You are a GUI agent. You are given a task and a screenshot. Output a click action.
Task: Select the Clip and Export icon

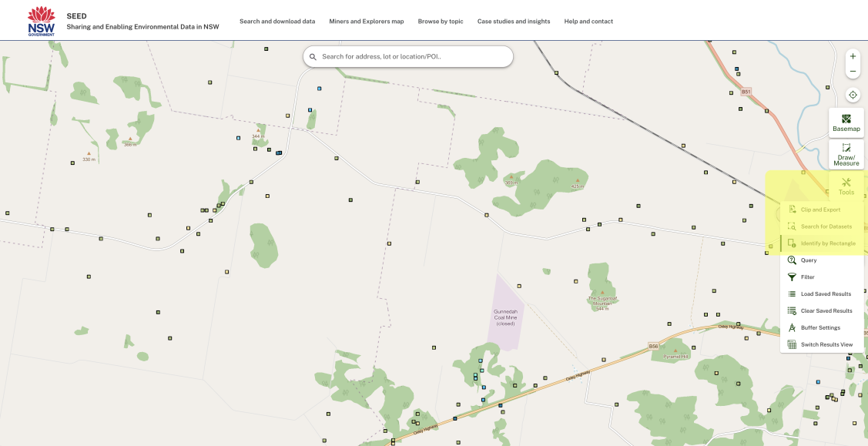[x=792, y=210]
